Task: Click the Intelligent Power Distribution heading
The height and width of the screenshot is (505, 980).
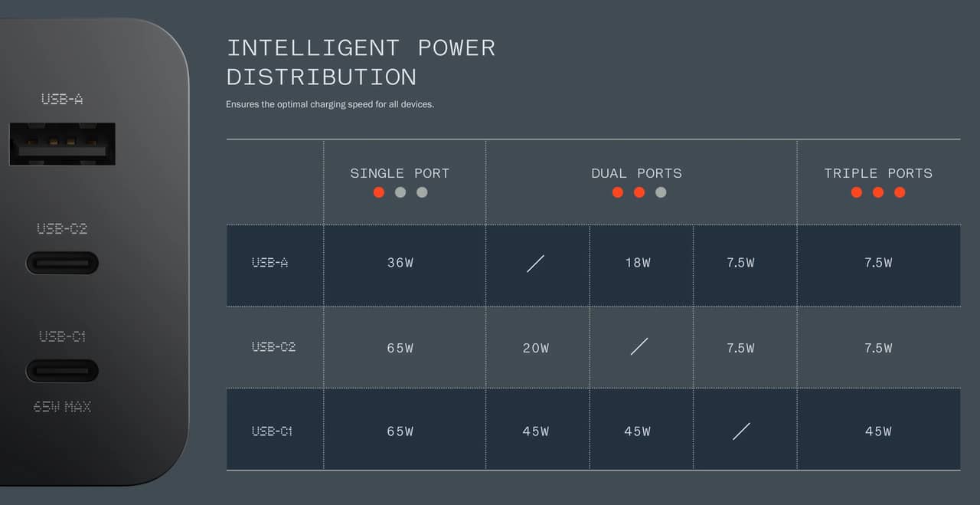Action: coord(361,62)
